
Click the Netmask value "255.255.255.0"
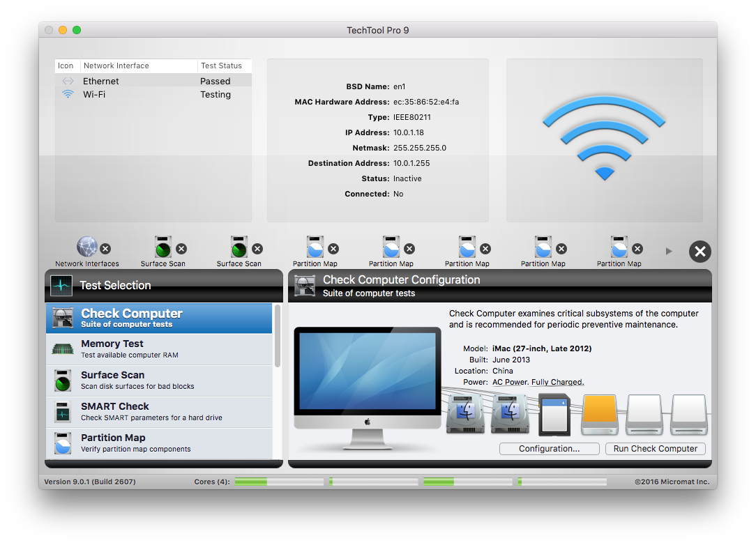[419, 148]
